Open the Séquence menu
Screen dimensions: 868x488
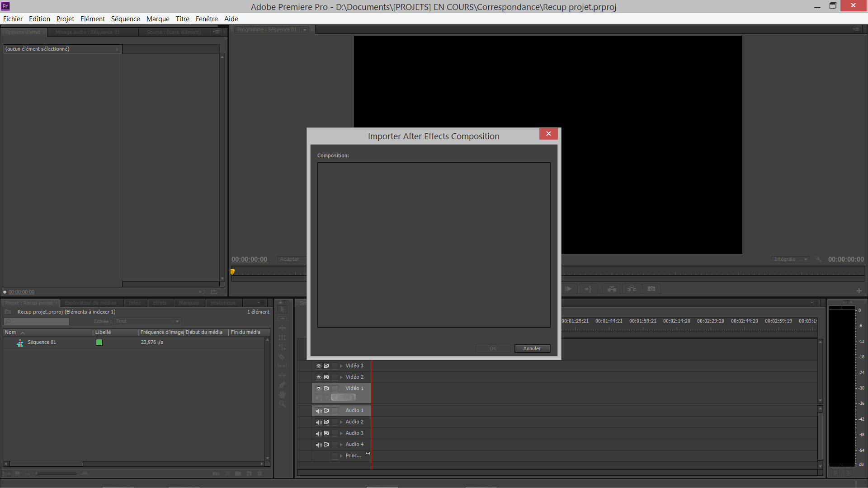tap(126, 19)
